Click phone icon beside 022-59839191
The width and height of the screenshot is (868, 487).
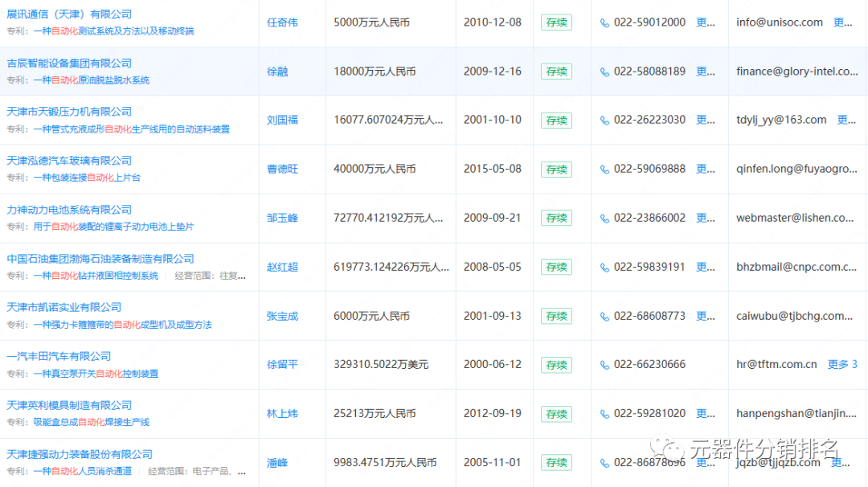(x=604, y=268)
